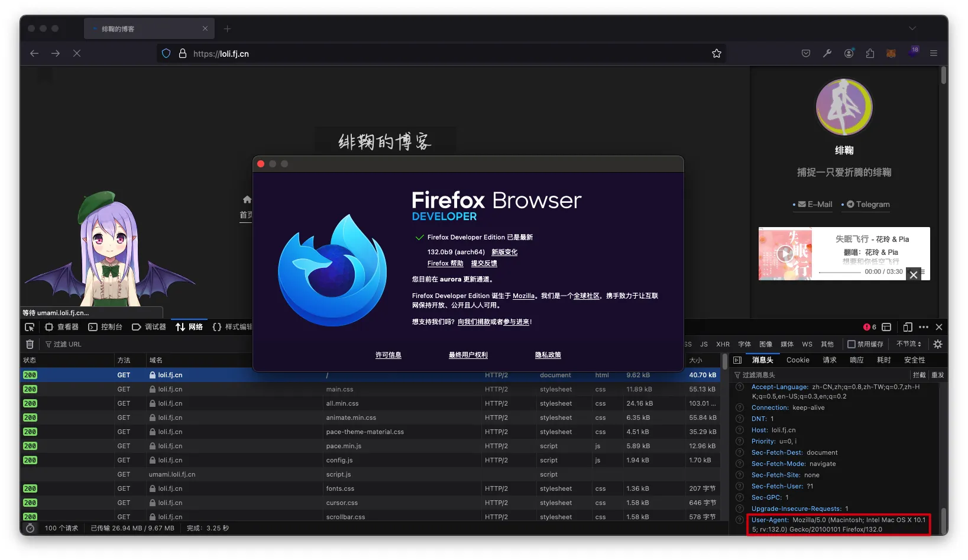
Task: Open 许可信息 licensing link
Action: pyautogui.click(x=389, y=355)
